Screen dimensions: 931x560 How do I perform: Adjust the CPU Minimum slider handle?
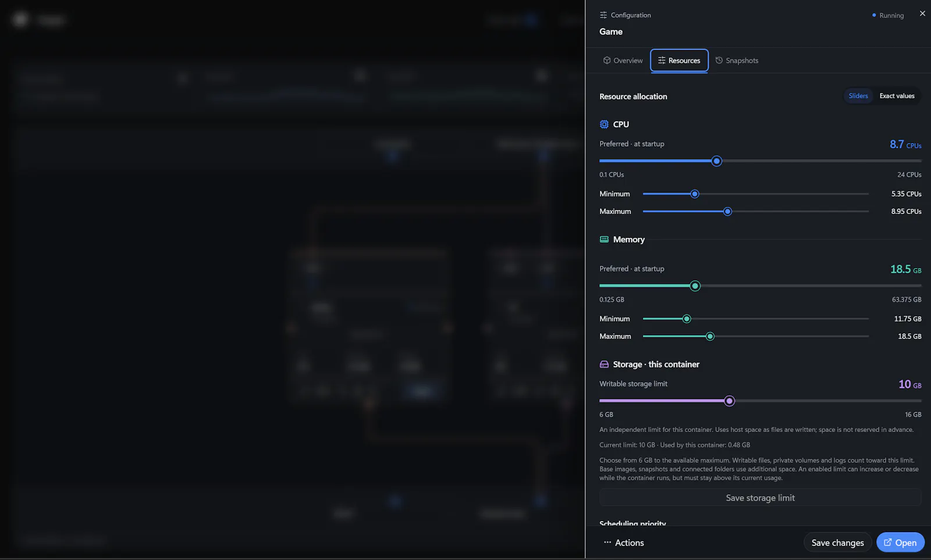pos(695,194)
